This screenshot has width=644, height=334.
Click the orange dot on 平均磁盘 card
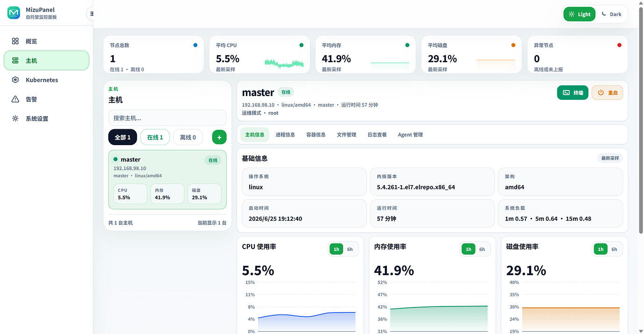(513, 45)
